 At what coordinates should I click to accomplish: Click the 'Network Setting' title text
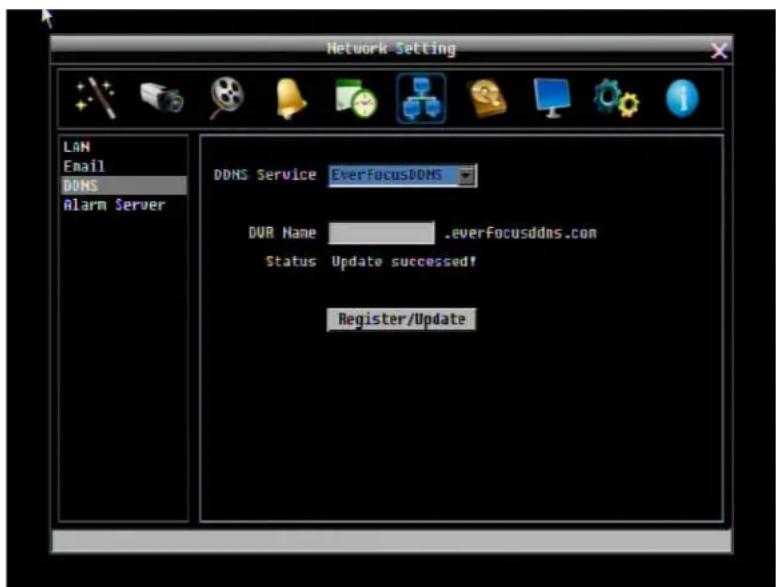391,49
